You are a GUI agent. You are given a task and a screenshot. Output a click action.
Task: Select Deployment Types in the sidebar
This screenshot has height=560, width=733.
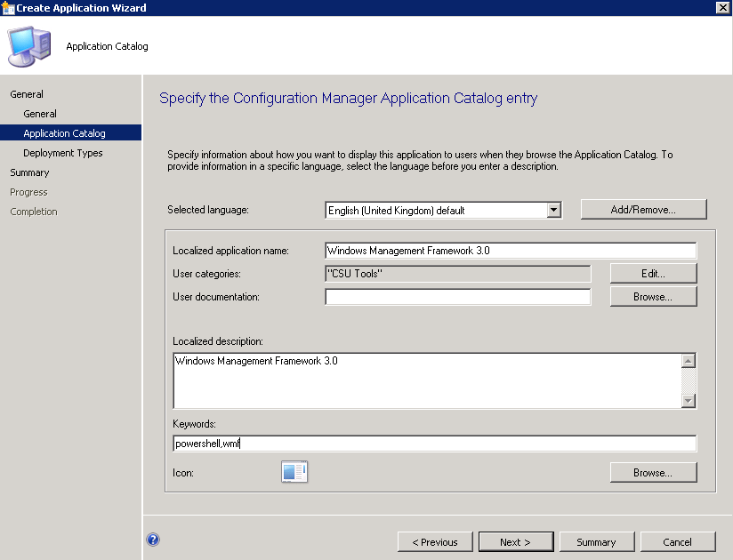pos(63,153)
